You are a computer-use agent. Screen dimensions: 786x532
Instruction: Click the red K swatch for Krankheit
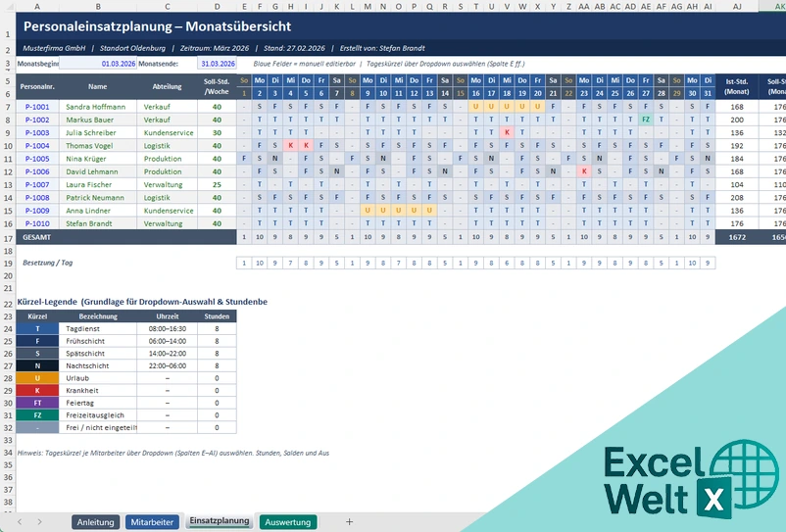[x=37, y=391]
